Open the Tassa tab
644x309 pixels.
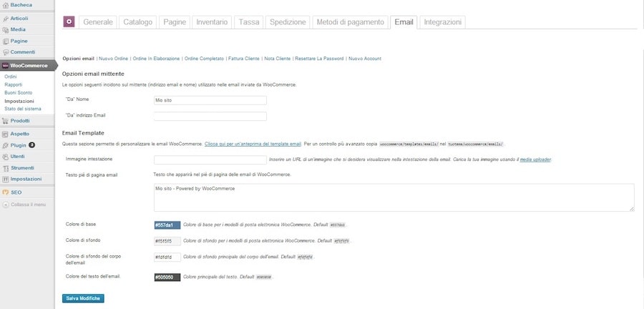(x=249, y=22)
